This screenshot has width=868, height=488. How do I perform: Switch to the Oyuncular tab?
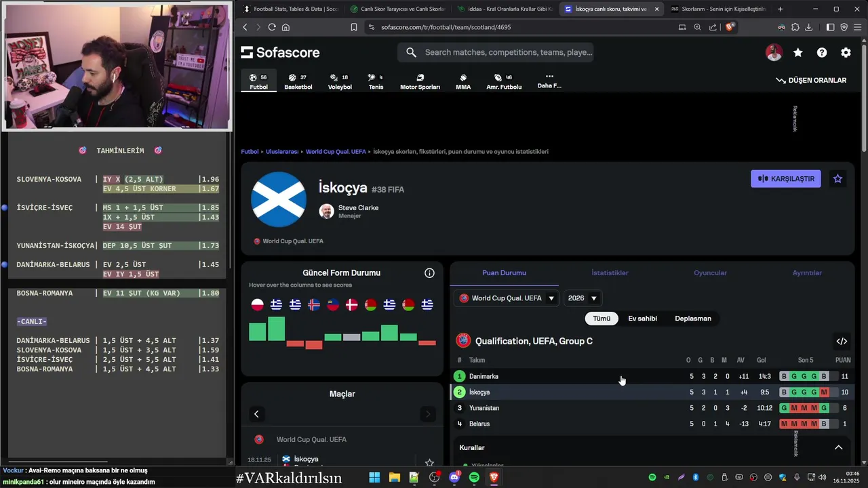(x=710, y=272)
